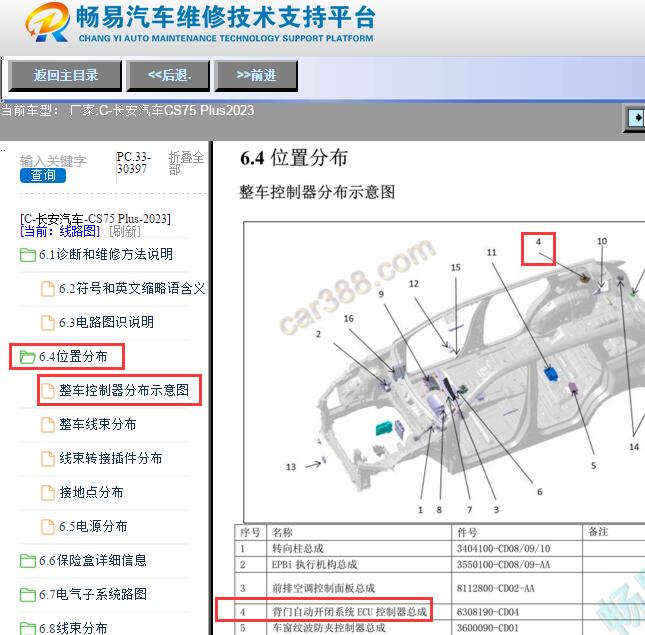Go forward with >>前进 button
The height and width of the screenshot is (635, 645).
[256, 75]
